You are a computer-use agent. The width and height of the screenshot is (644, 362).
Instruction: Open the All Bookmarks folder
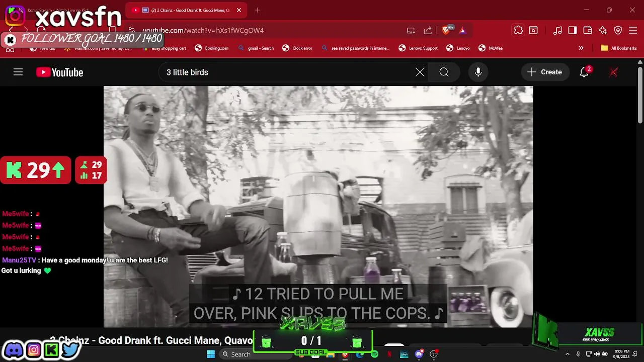pyautogui.click(x=618, y=48)
